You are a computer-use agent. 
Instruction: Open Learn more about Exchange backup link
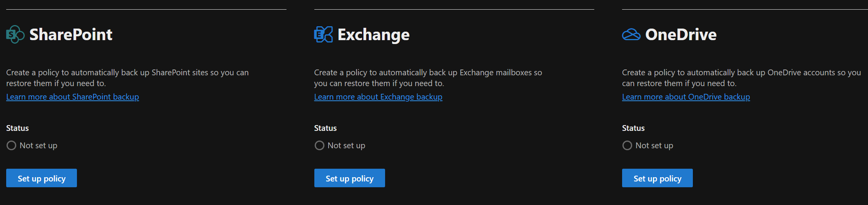click(378, 97)
